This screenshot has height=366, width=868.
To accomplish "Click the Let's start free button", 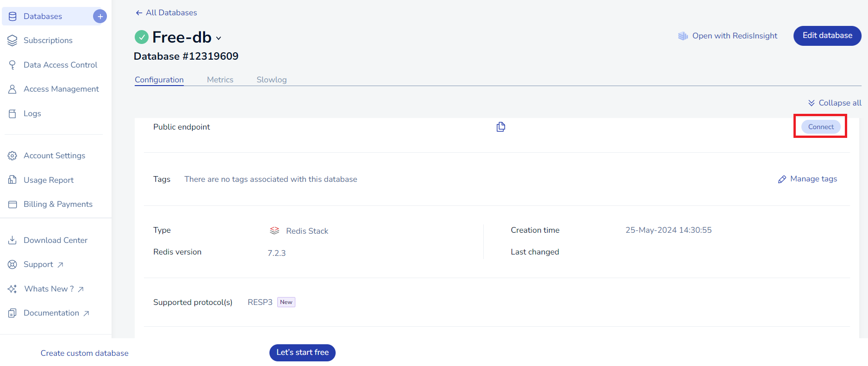I will tap(302, 353).
